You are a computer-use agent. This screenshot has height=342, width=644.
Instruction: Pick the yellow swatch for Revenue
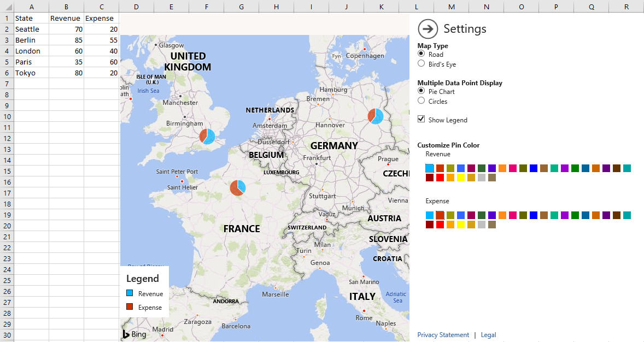(461, 178)
